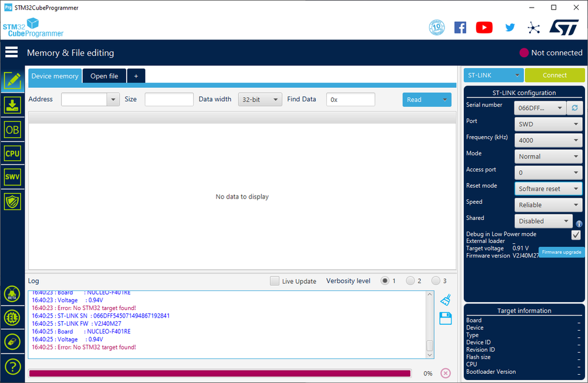Expand the Read button dropdown arrow

[x=444, y=100]
